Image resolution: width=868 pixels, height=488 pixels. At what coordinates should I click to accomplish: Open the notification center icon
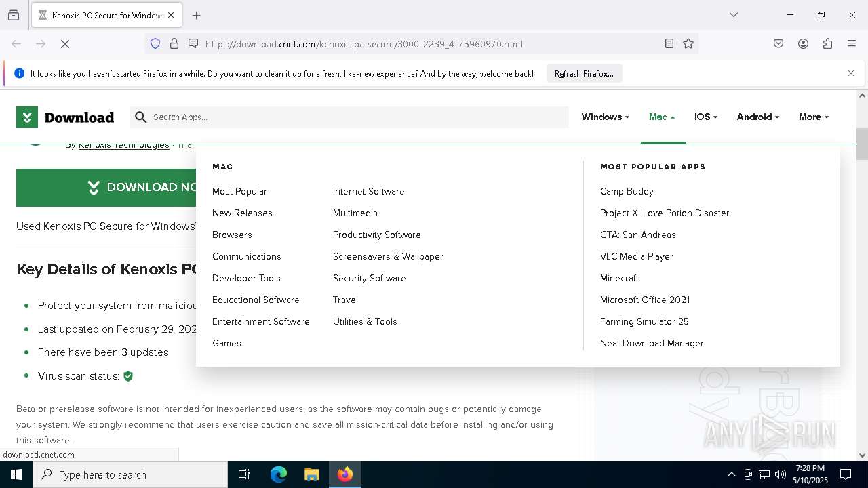point(846,474)
